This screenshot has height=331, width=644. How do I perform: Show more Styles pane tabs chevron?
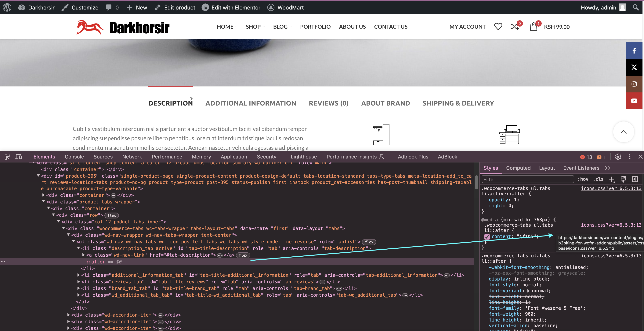click(607, 168)
